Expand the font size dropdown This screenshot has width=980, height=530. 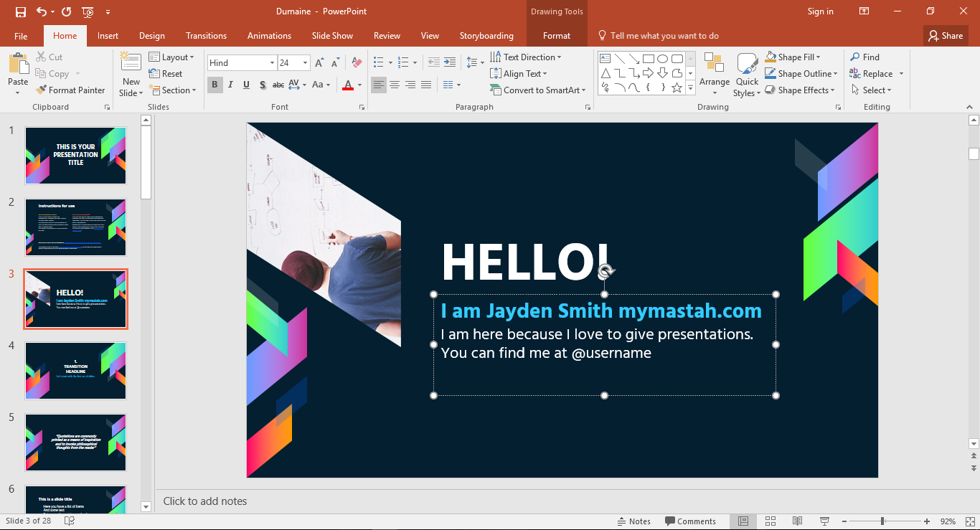tap(305, 63)
